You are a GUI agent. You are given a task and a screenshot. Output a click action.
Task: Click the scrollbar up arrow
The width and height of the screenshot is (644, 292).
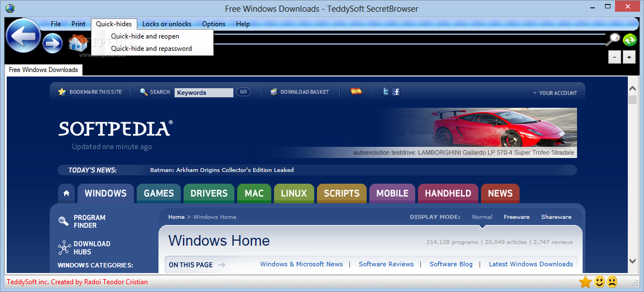(632, 88)
